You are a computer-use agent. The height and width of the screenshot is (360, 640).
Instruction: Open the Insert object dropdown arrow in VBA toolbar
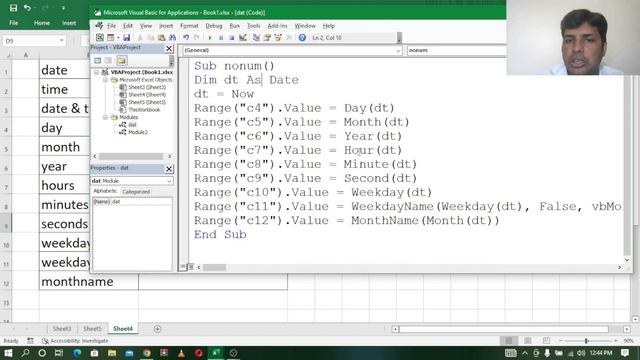tap(118, 38)
